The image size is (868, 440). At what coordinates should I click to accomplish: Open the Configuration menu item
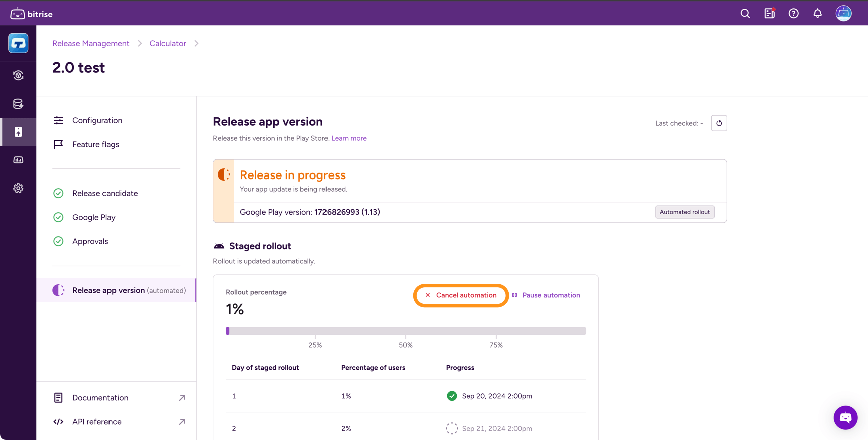[x=97, y=120]
